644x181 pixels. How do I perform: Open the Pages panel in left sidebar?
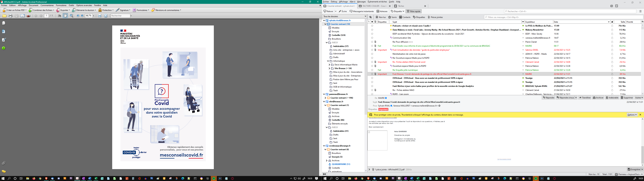coord(4,23)
